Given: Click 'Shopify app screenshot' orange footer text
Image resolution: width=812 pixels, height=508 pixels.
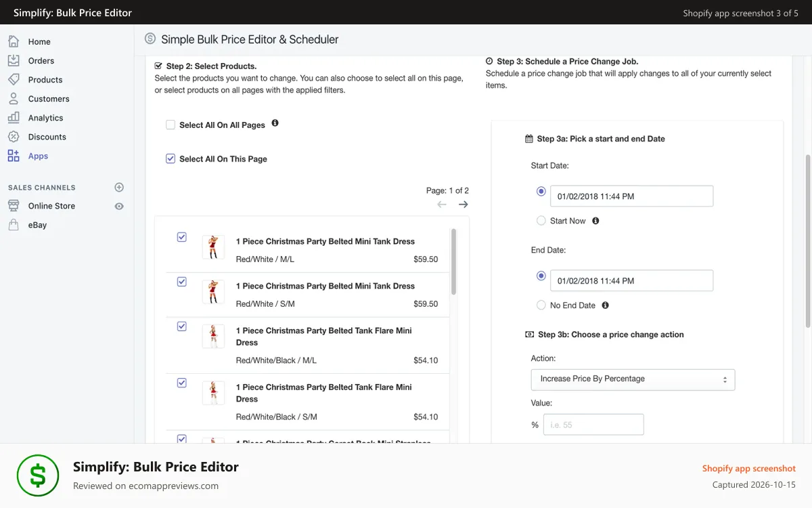Looking at the screenshot, I should (749, 469).
